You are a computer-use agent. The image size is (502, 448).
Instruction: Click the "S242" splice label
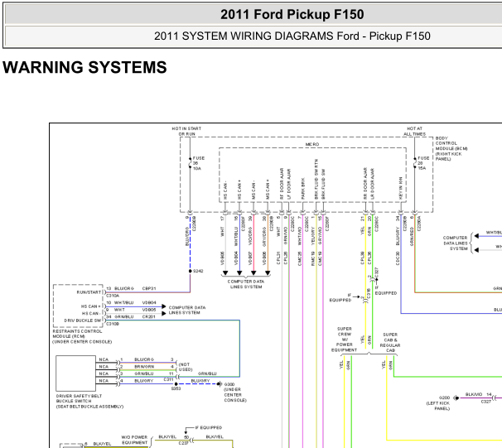pyautogui.click(x=198, y=271)
